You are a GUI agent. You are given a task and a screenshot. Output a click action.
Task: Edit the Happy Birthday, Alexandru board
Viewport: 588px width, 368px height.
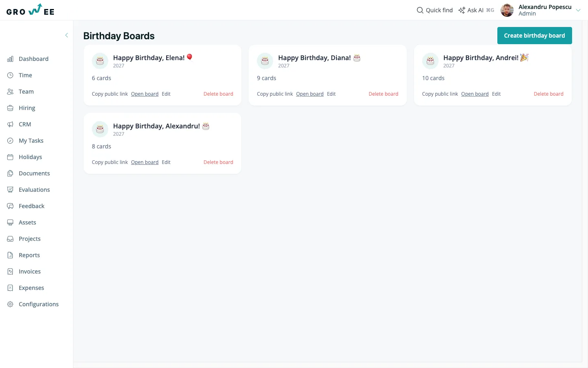pos(166,162)
